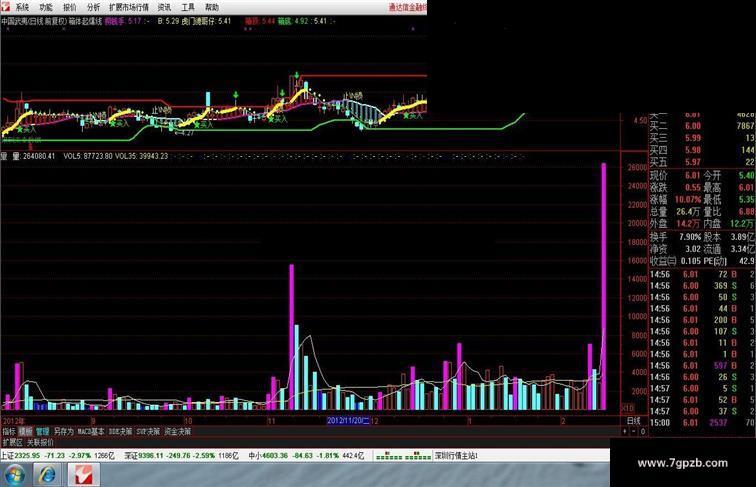
Task: Click the 上证 2325.95 index in status bar
Action: click(x=58, y=456)
